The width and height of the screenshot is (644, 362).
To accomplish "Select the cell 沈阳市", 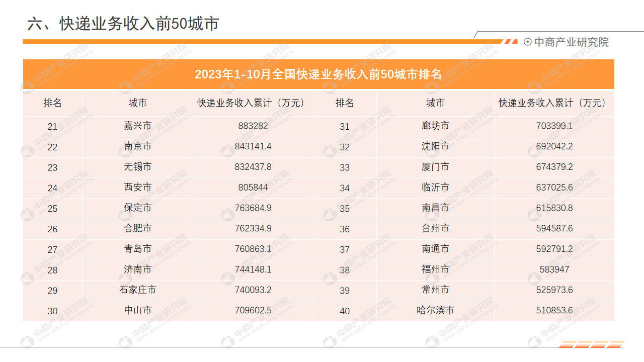I will click(436, 146).
